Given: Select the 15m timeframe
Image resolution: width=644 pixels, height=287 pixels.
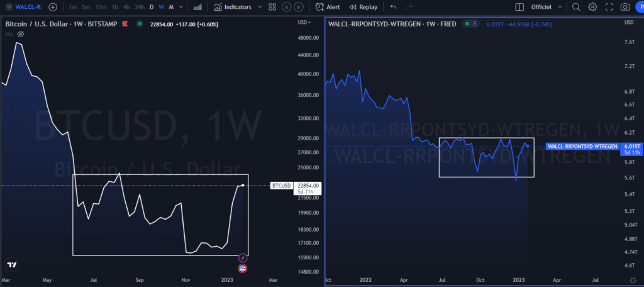Looking at the screenshot, I should click(x=101, y=7).
